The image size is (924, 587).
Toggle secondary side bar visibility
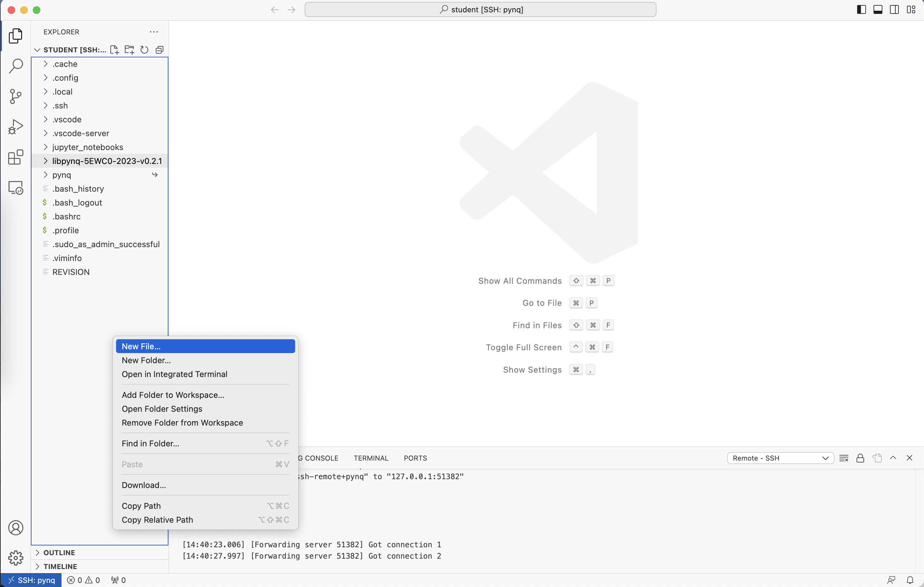click(x=894, y=9)
